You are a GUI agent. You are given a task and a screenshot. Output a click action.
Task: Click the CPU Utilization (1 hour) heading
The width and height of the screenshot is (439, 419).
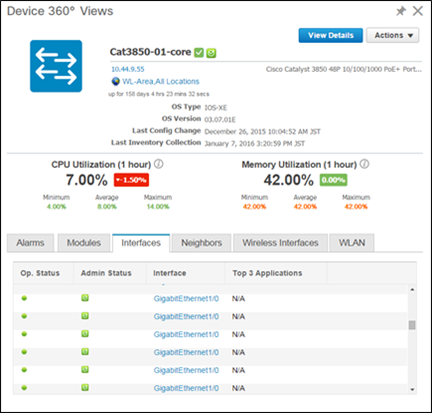[x=101, y=165]
